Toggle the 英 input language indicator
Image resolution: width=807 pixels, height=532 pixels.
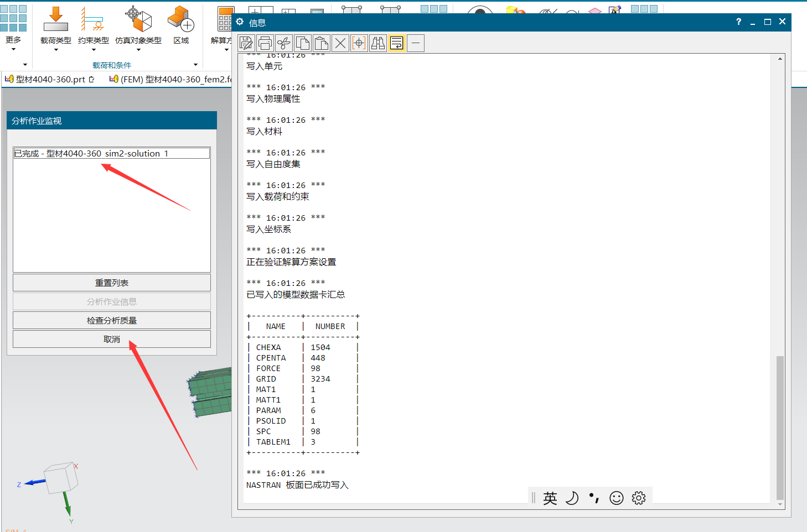click(550, 498)
